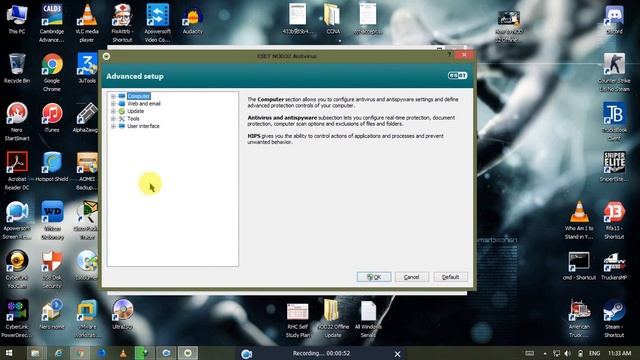This screenshot has width=640, height=360.
Task: Expand the Web and email node
Action: pyautogui.click(x=113, y=104)
